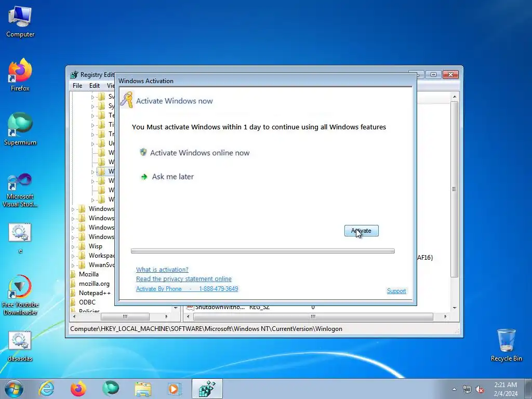Viewport: 532px width, 399px height.
Task: Open the File menu in Registry Editor
Action: tap(77, 86)
